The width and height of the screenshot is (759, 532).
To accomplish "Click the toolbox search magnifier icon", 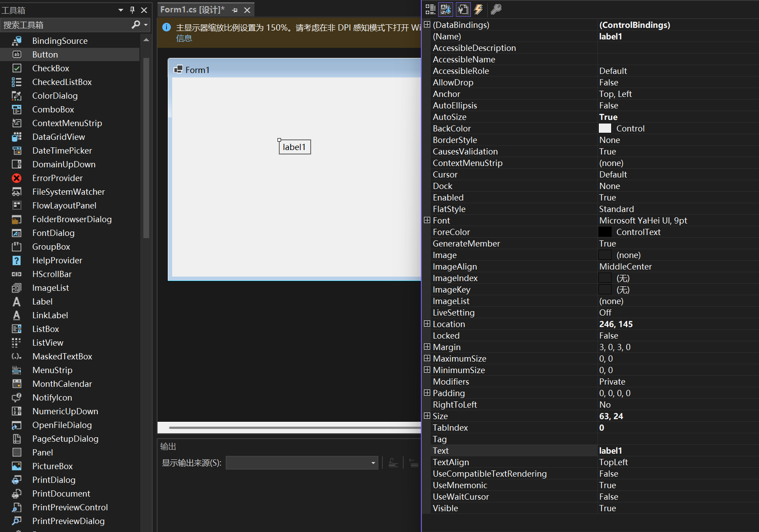I will click(136, 25).
